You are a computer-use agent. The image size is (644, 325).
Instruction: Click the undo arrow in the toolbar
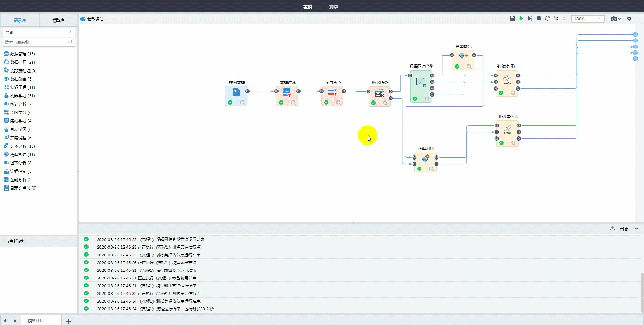tap(556, 19)
